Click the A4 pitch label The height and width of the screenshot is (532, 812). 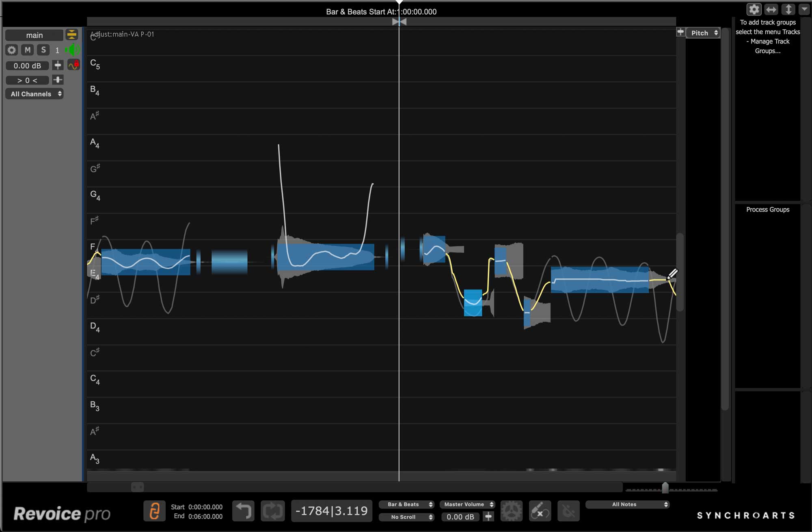pyautogui.click(x=95, y=143)
